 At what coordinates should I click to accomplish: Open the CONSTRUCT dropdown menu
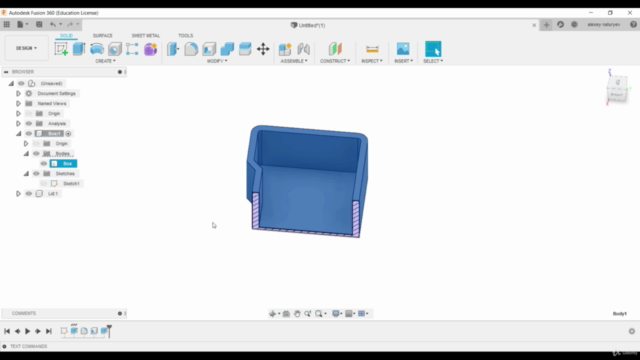335,61
